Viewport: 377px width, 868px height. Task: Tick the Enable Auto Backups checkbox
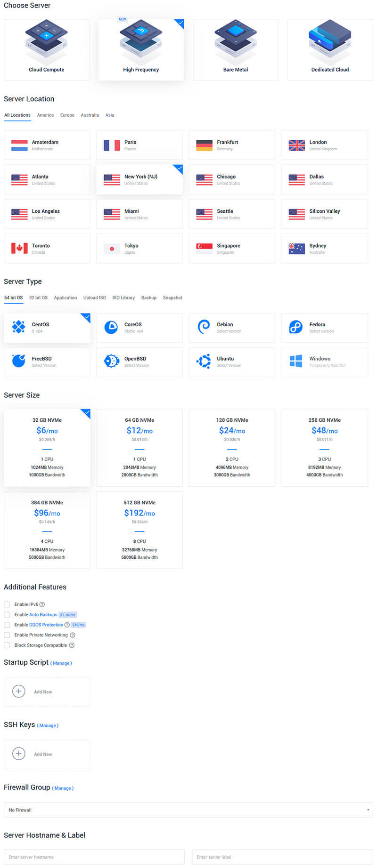(x=7, y=615)
